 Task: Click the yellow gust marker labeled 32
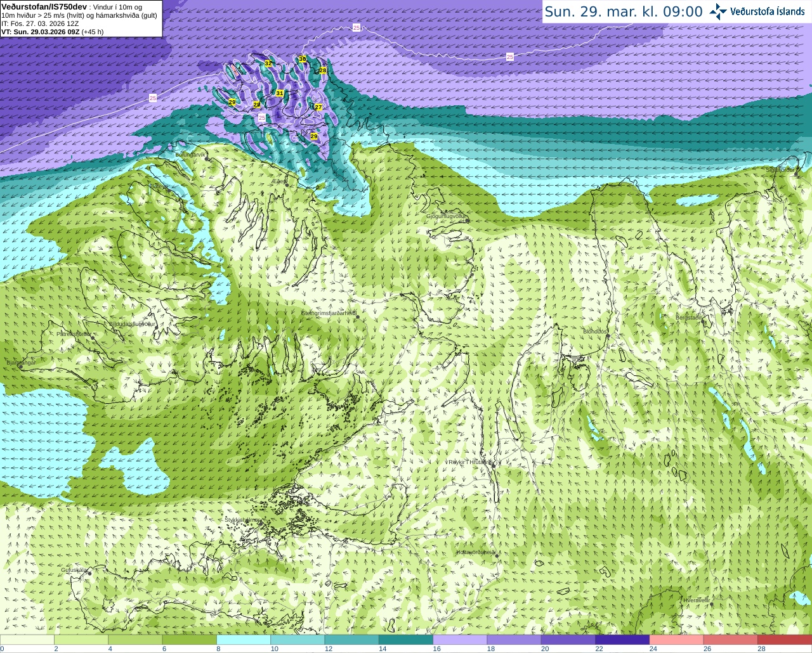[268, 63]
